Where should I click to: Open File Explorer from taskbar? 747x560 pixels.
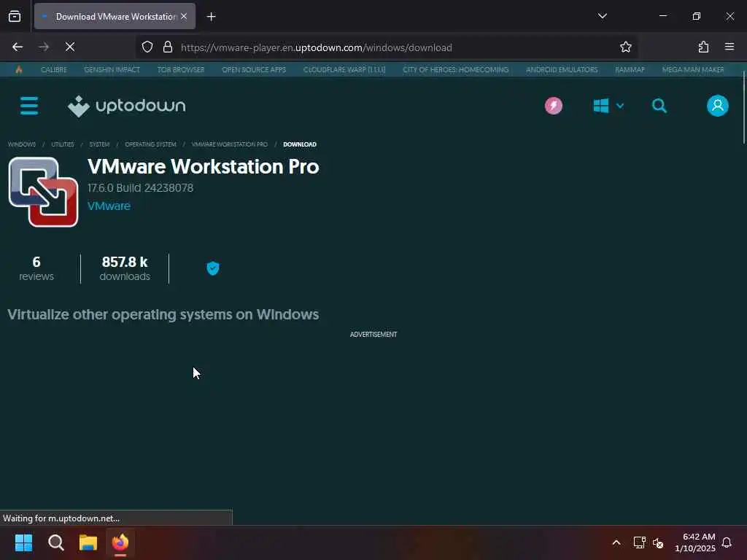coord(88,542)
